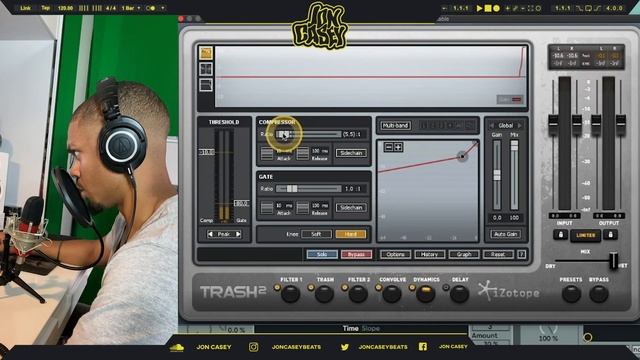Click the compressor Ratio slider handle
Image resolution: width=640 pixels, height=360 pixels.
(283, 134)
